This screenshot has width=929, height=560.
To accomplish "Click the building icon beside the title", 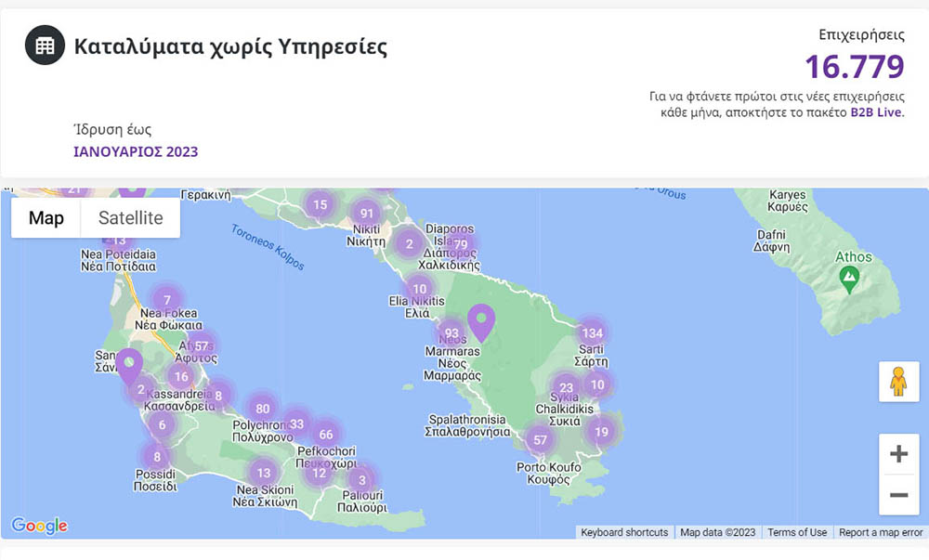I will 45,45.
